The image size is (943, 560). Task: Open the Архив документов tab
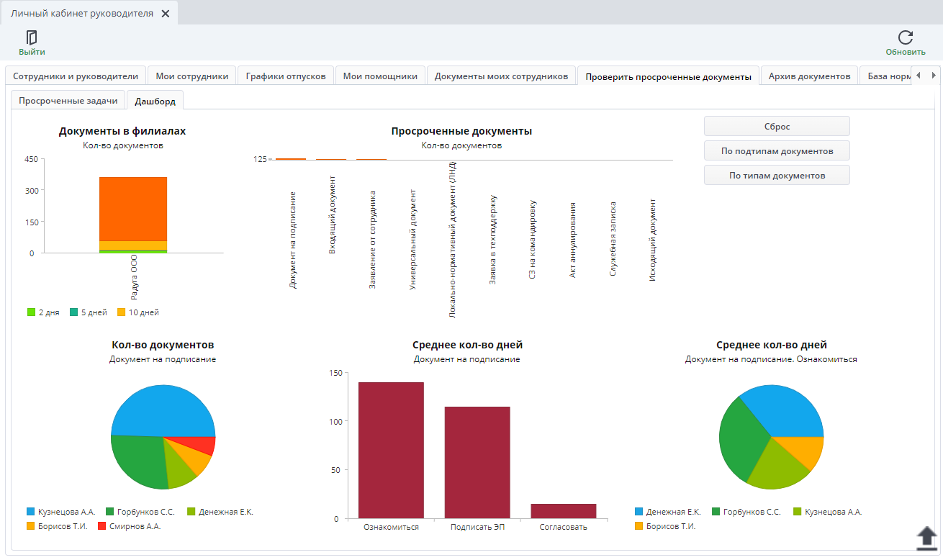[809, 76]
